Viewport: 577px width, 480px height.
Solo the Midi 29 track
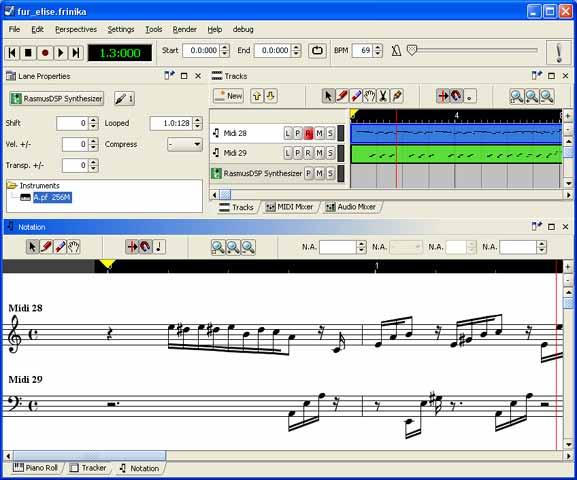tap(330, 153)
